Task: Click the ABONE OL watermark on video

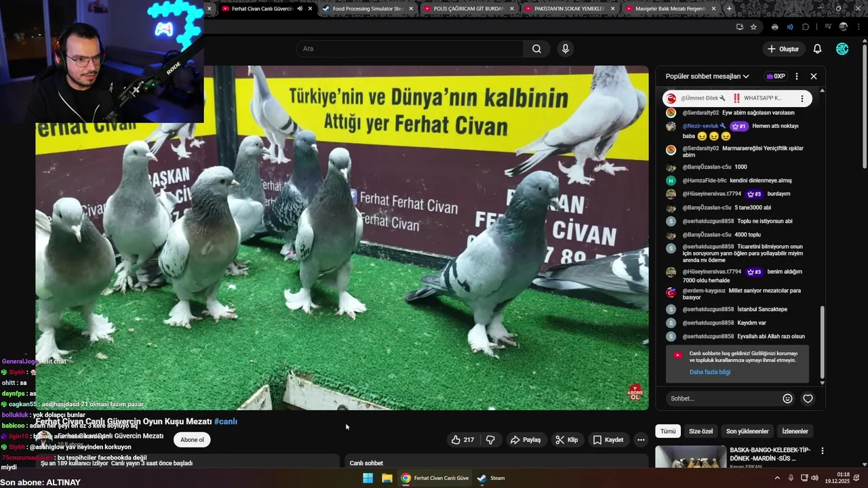Action: (x=635, y=392)
